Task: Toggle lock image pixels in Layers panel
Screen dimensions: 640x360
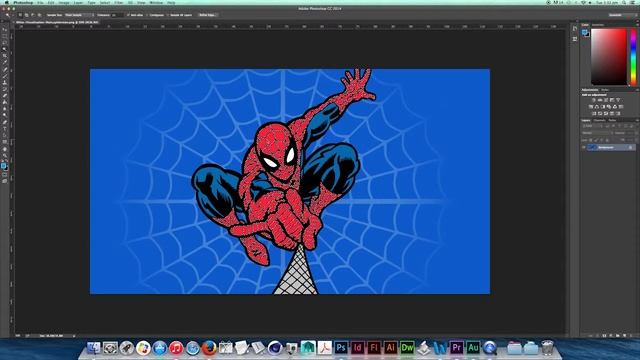Action: [x=596, y=140]
